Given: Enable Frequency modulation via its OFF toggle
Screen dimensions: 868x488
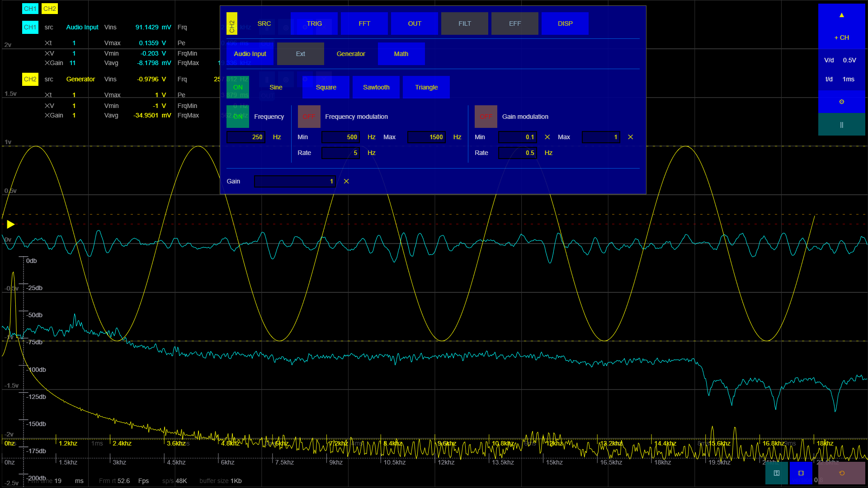Looking at the screenshot, I should (309, 117).
